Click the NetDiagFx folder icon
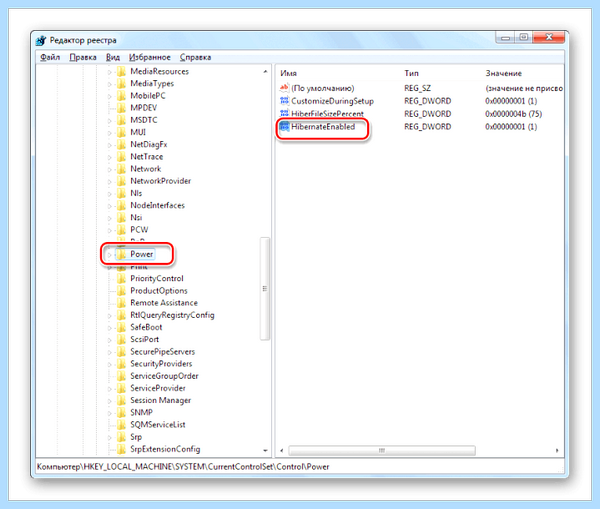This screenshot has height=509, width=600. (x=121, y=145)
